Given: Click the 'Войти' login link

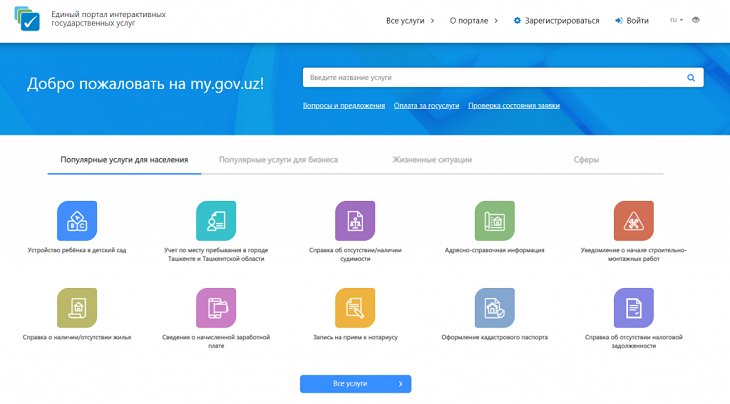Looking at the screenshot, I should tap(632, 20).
